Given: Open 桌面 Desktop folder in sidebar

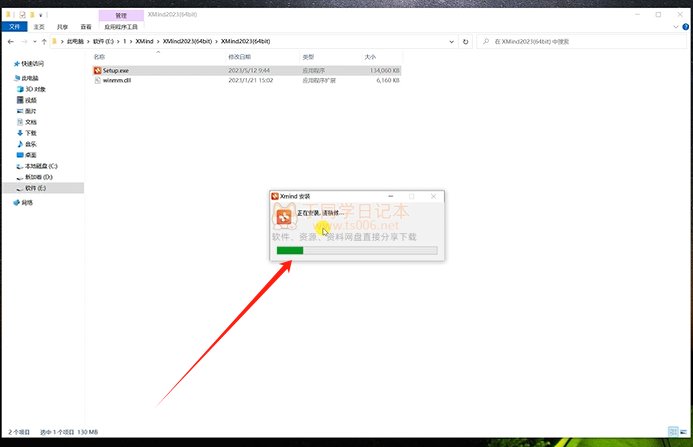Looking at the screenshot, I should 27,155.
